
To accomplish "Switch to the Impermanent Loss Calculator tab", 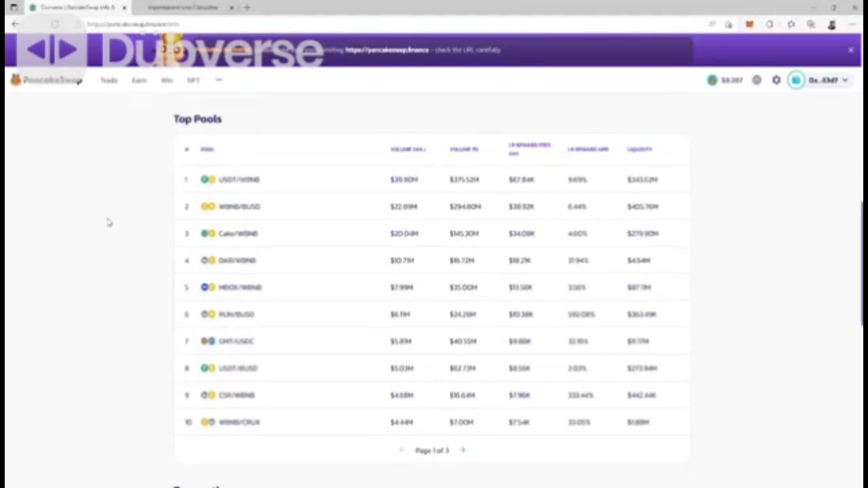I will pyautogui.click(x=183, y=7).
